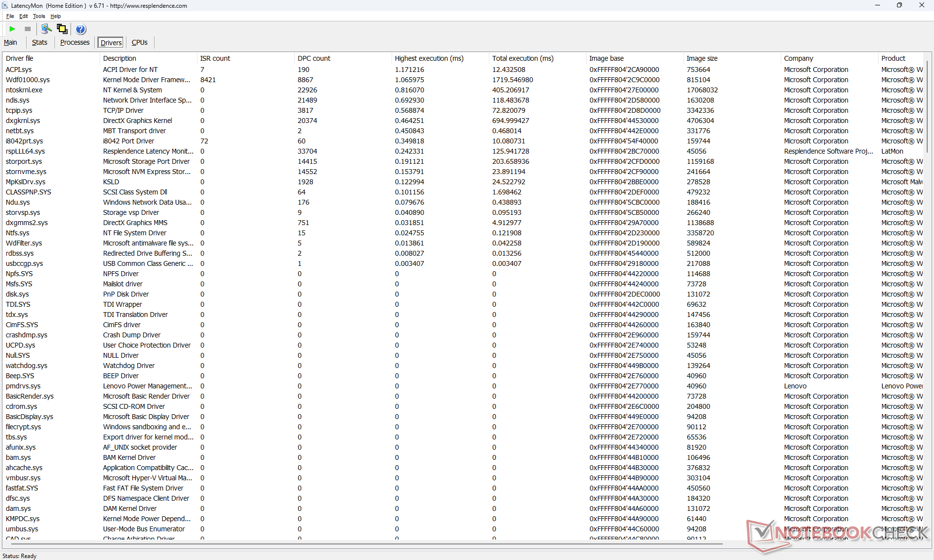Switch to the Processes tab
The height and width of the screenshot is (560, 934).
pos(74,42)
